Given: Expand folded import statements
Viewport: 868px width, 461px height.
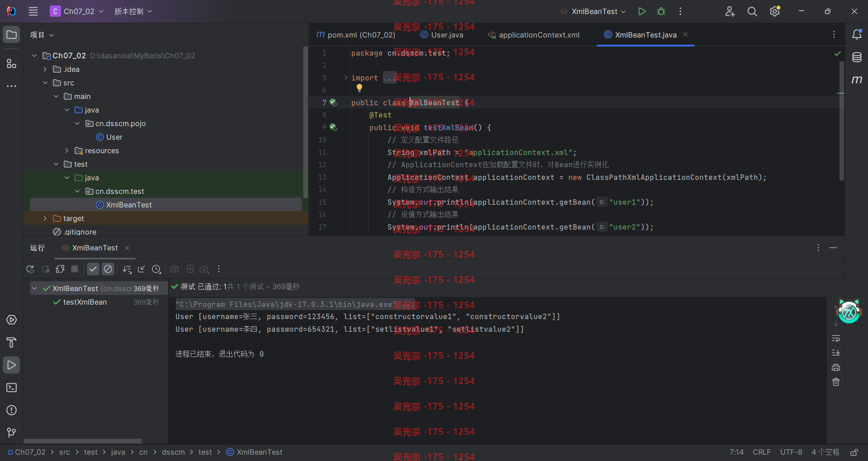Looking at the screenshot, I should 346,78.
